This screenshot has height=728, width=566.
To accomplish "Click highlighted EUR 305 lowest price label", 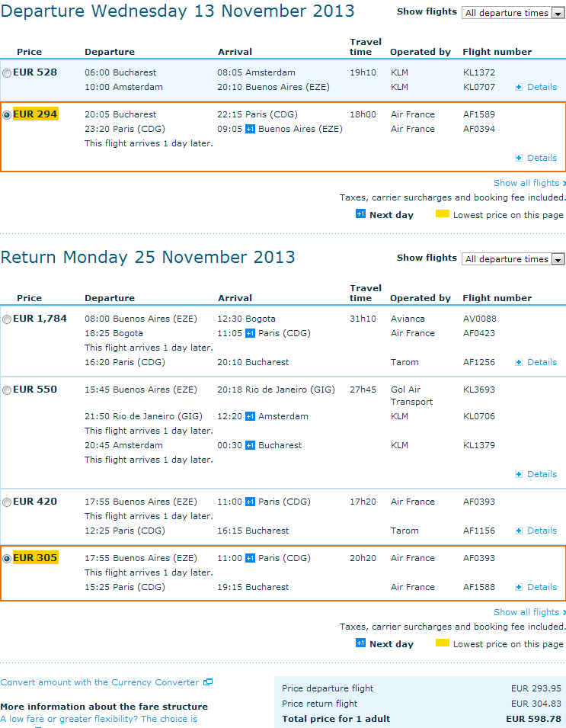I will pos(35,557).
